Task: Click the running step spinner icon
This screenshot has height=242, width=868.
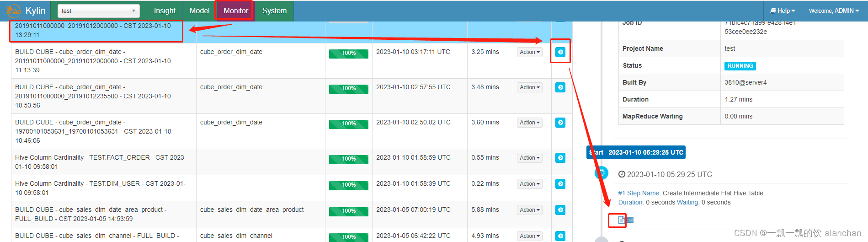Action: [602, 173]
